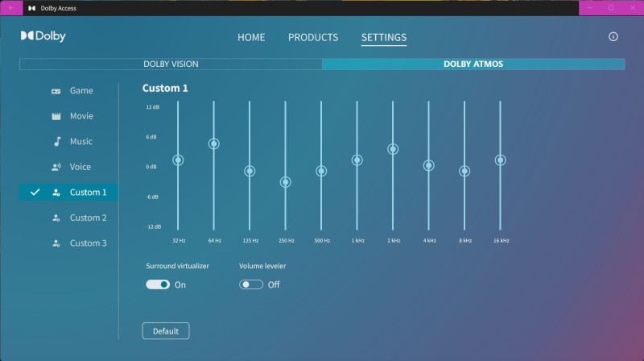Click the Custom 2 preset label

(x=89, y=218)
